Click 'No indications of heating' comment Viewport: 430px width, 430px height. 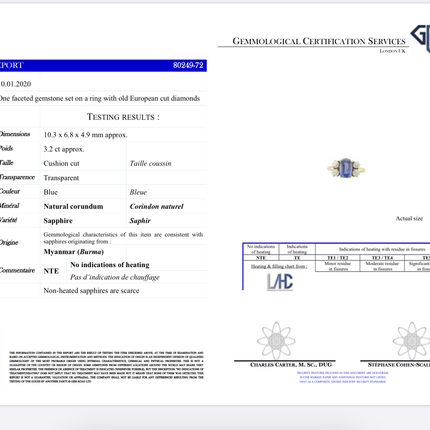point(110,265)
